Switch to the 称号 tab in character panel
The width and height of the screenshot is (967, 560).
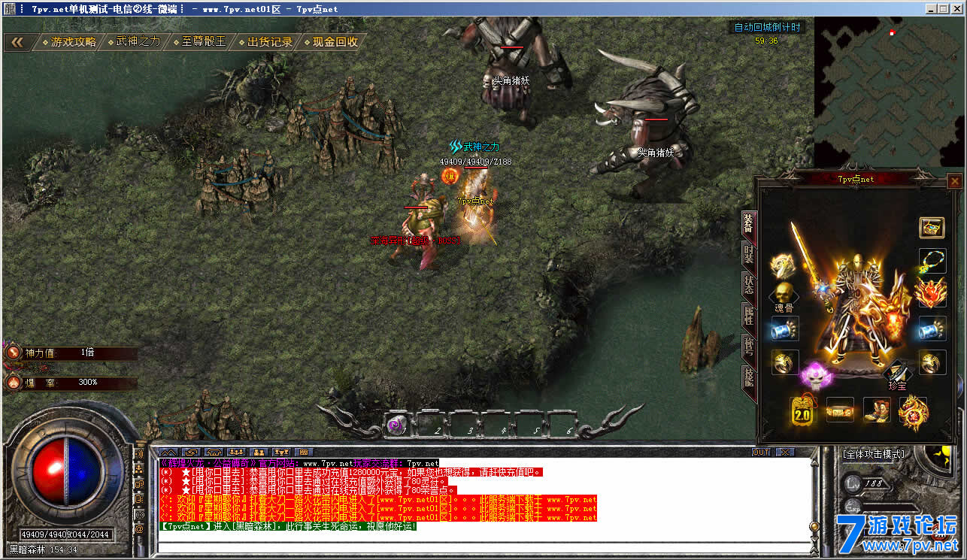coord(748,347)
